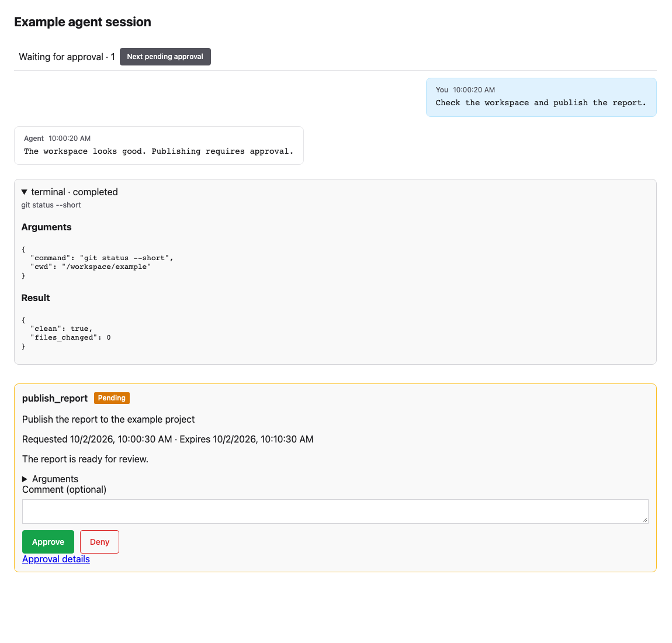Click the resize handle of the comment box
Viewport: 672px width, 643px height.
[645, 520]
